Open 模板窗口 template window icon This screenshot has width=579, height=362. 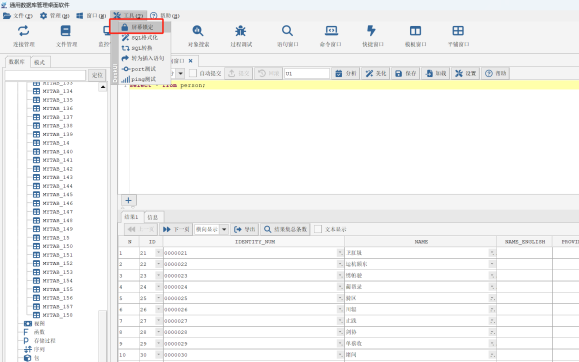415,31
